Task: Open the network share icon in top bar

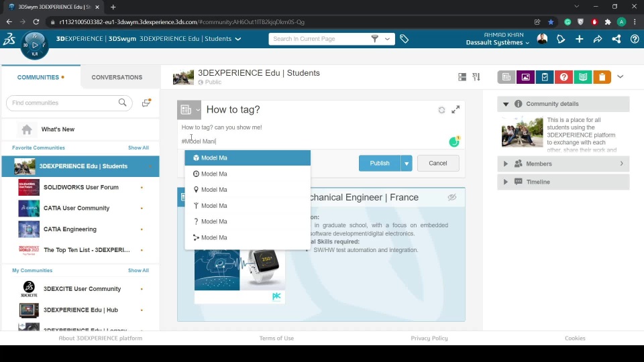Action: tap(616, 39)
